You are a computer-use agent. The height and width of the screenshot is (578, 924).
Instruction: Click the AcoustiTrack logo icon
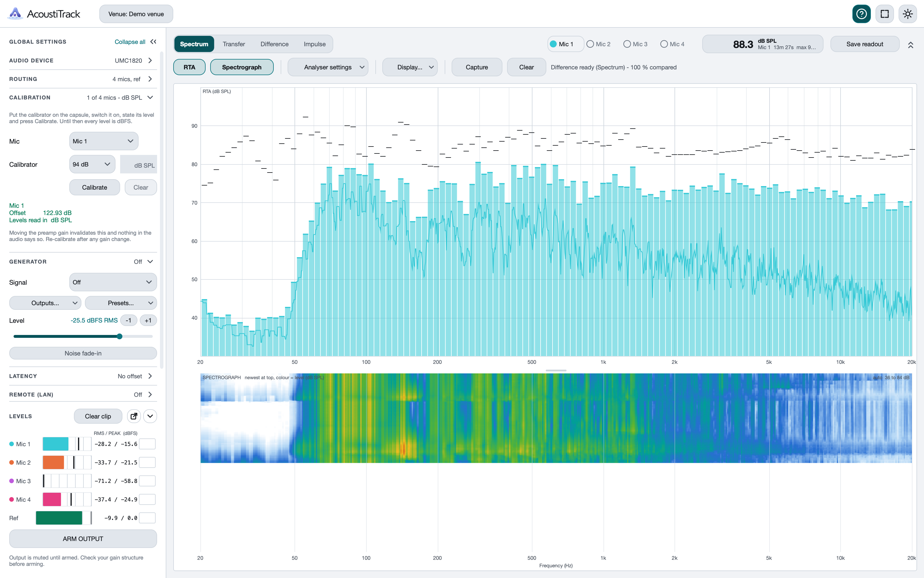(15, 14)
